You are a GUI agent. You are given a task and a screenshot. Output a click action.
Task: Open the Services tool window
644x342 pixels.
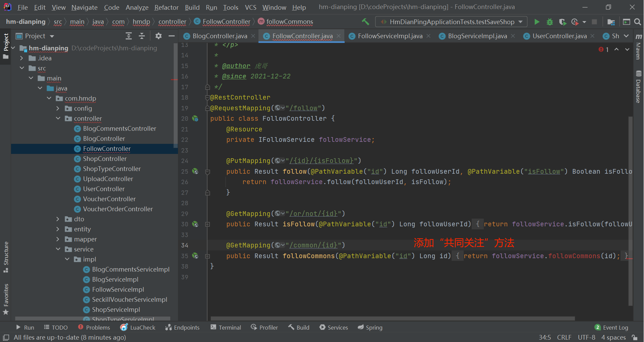[334, 327]
